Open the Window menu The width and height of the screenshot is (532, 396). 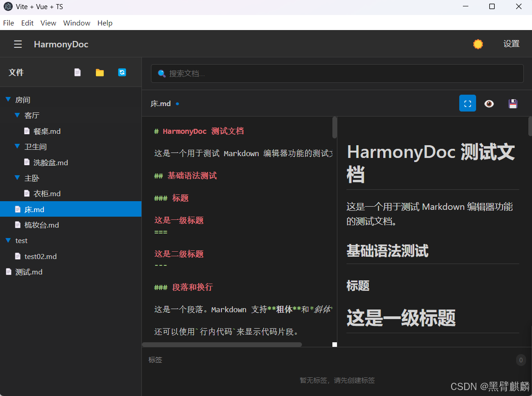point(77,23)
